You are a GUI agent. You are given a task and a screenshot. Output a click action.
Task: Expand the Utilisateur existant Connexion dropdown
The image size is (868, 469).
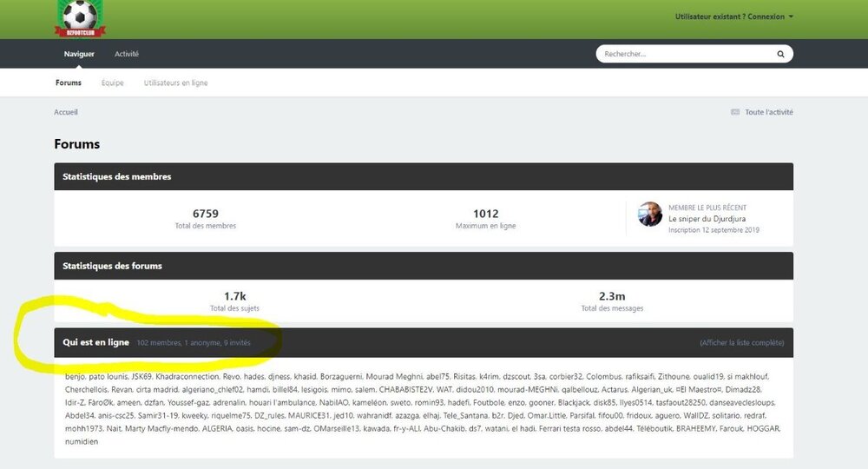[734, 17]
